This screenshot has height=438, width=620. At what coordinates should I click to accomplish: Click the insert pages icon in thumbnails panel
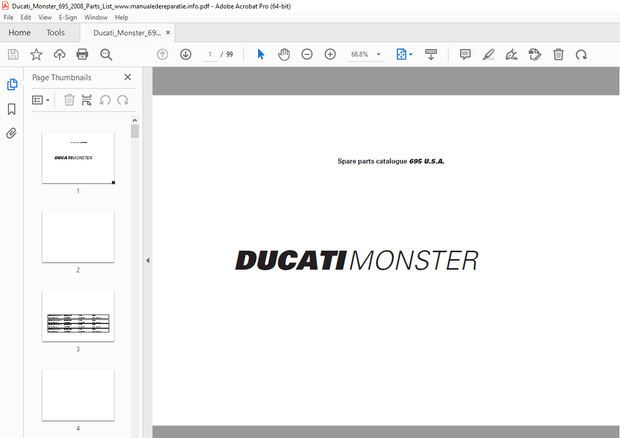pyautogui.click(x=87, y=100)
